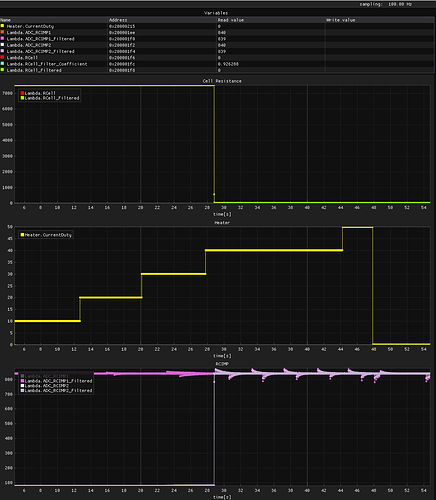Select the Lambda.RCell_Filtered variable row
The image size is (436, 500).
[x=217, y=70]
